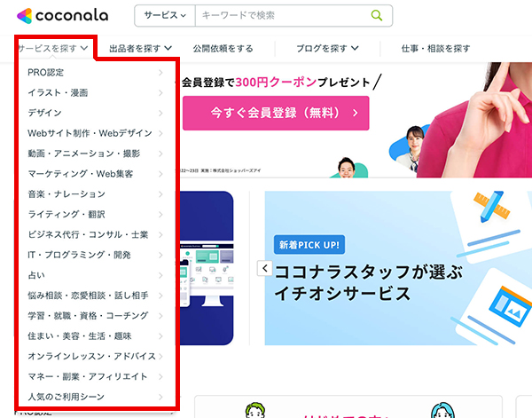Open Webサイト制作・Webデザイン category

point(95,133)
